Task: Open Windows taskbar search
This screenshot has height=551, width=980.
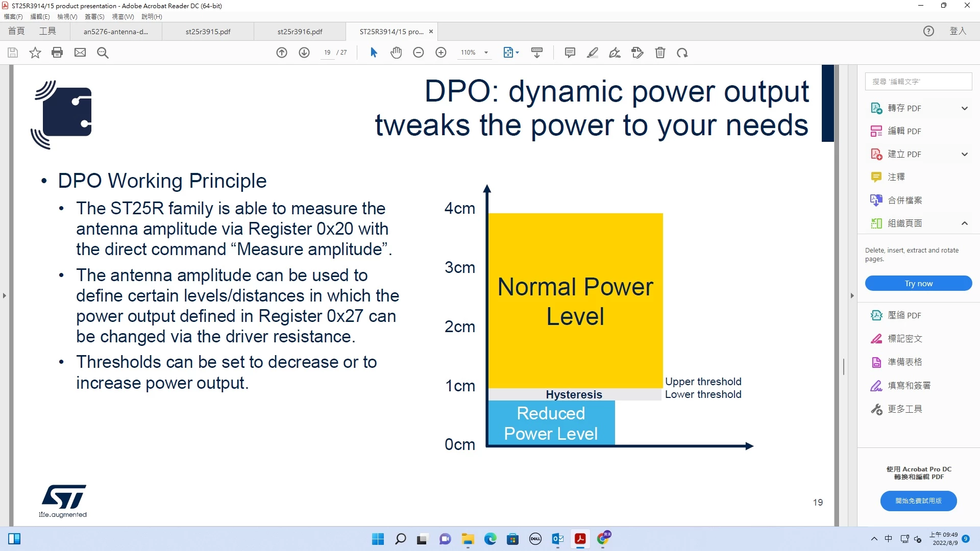Action: [x=401, y=539]
